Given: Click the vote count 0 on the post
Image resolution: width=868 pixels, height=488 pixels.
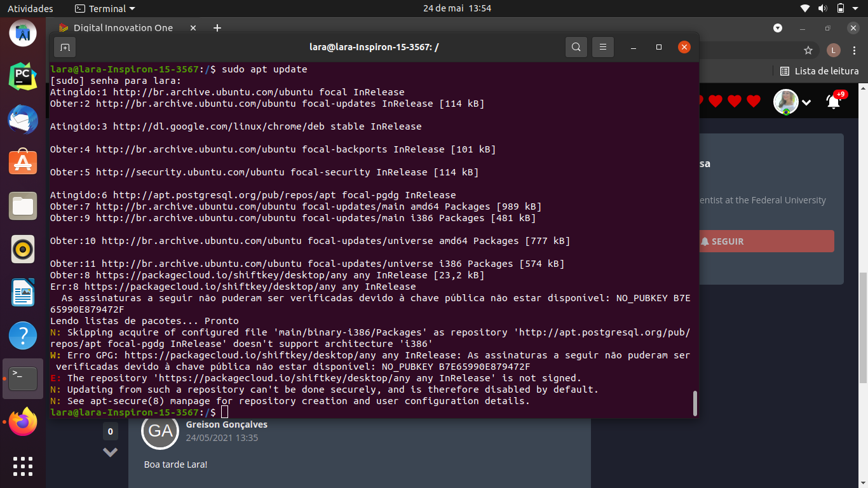Looking at the screenshot, I should coord(111,431).
